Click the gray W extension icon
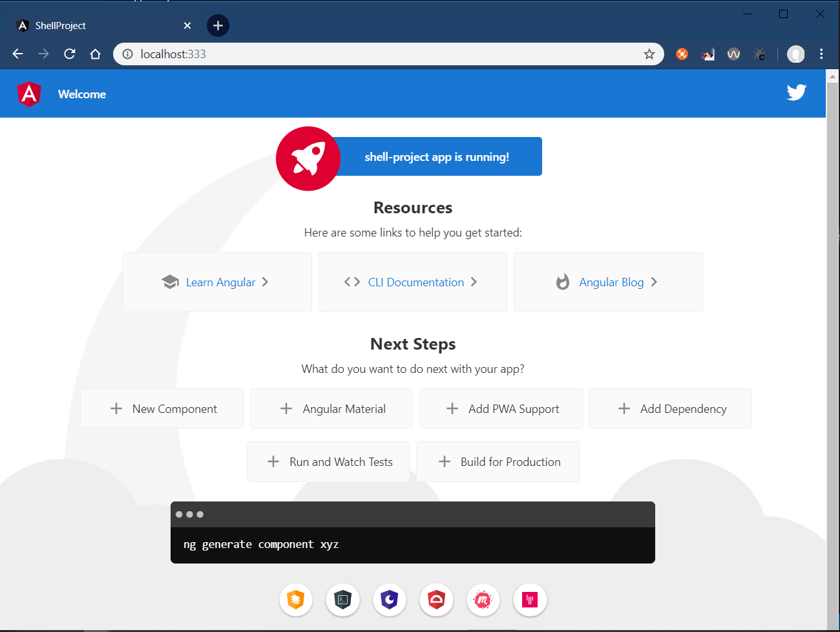Viewport: 840px width, 632px height. click(733, 54)
